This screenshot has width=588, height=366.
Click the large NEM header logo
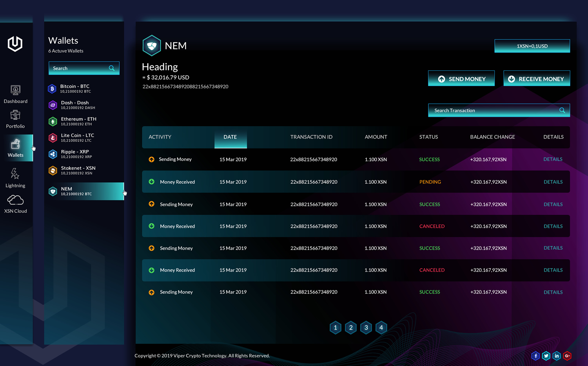pos(152,45)
